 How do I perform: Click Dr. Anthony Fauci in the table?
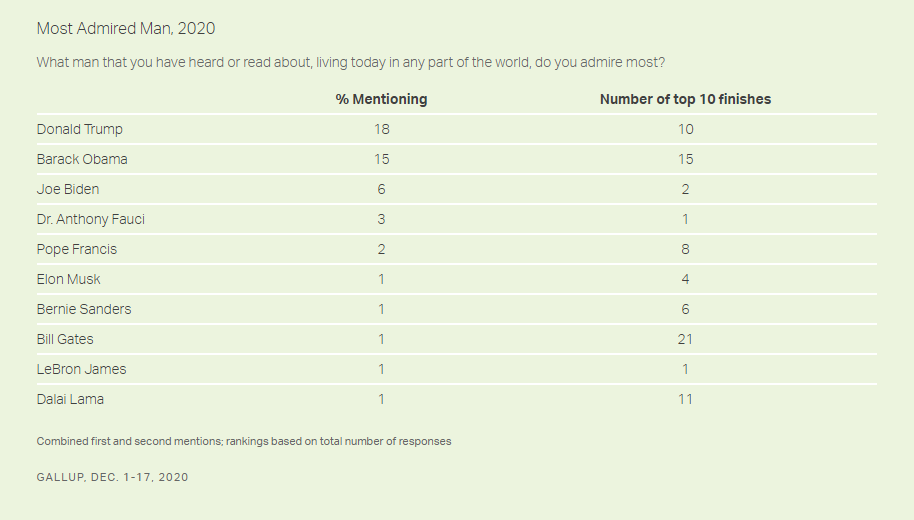click(91, 219)
